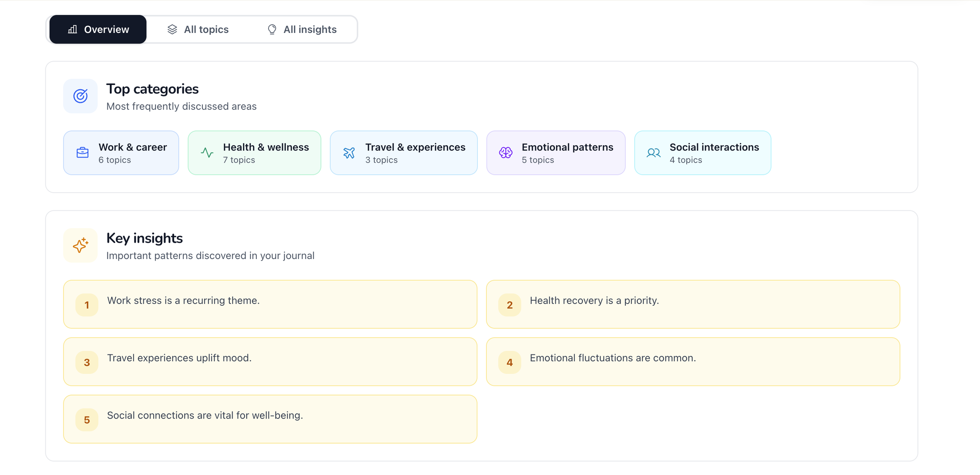The image size is (980, 475).
Task: Open Emotional fluctuations are common insight
Action: [693, 361]
